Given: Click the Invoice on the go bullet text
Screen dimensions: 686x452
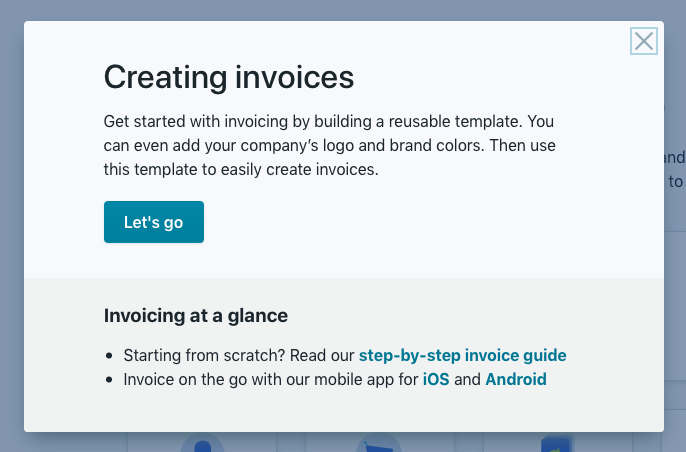Looking at the screenshot, I should tap(335, 379).
